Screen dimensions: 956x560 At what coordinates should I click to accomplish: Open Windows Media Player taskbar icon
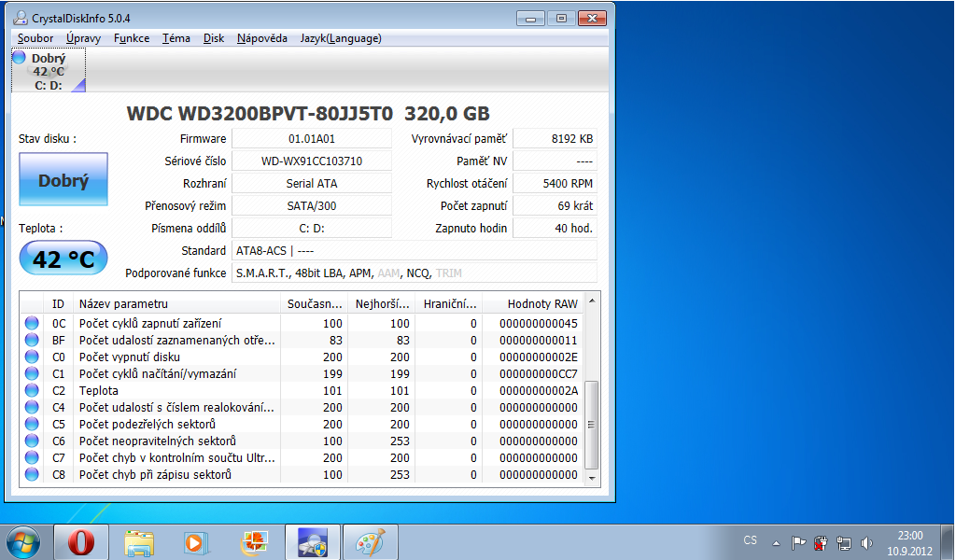tap(196, 541)
